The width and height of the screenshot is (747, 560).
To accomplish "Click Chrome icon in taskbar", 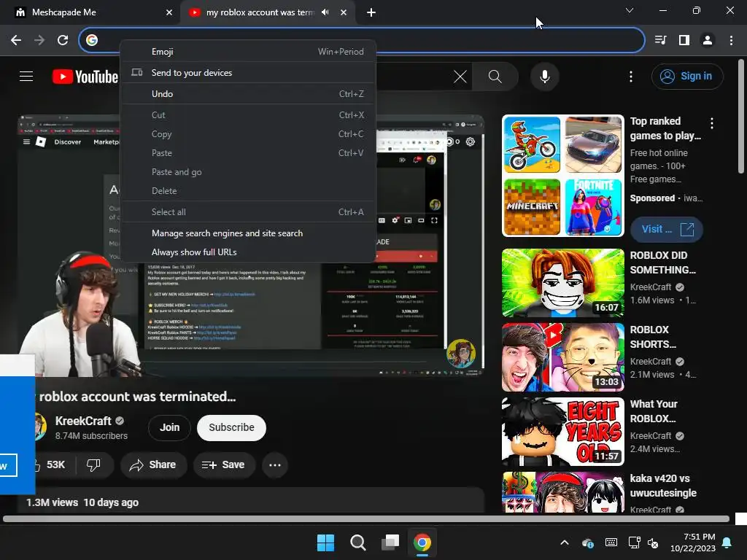I will tap(422, 542).
